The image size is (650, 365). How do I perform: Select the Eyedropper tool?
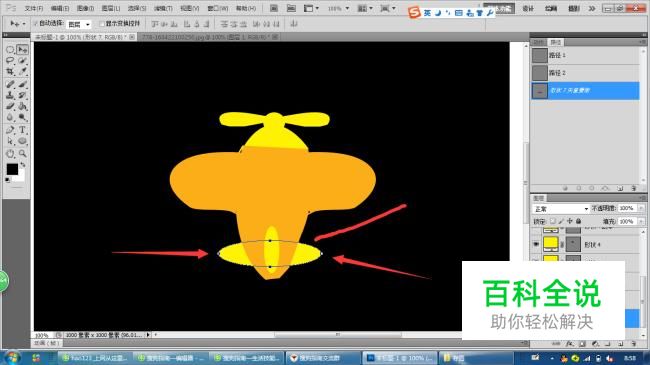click(x=22, y=72)
